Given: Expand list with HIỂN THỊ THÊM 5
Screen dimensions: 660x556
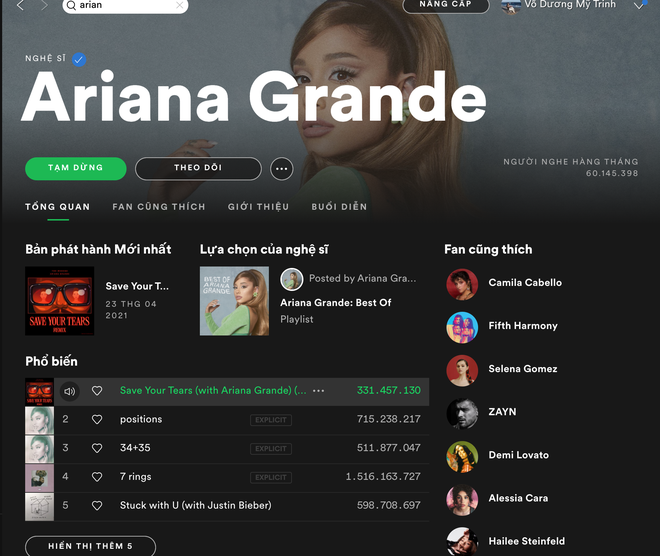Looking at the screenshot, I should [90, 546].
